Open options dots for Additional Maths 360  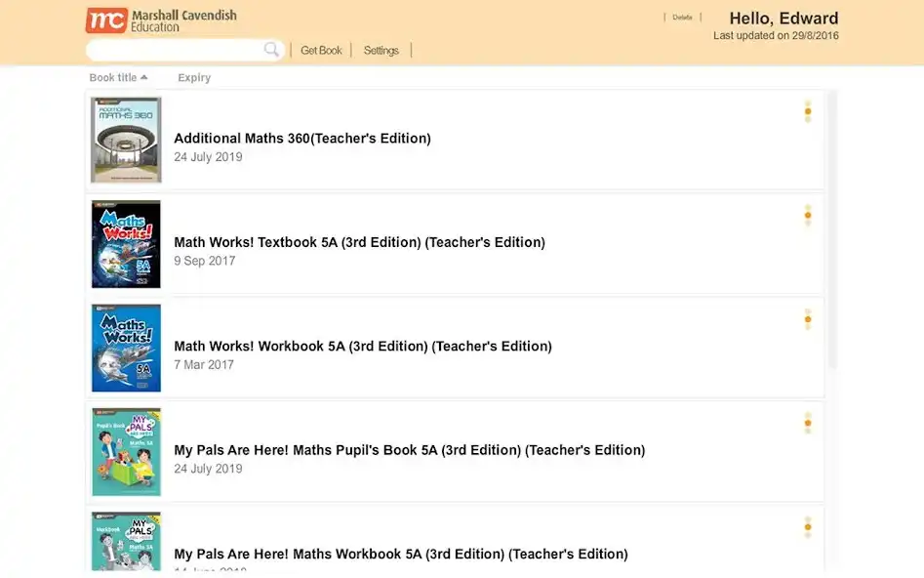tap(808, 111)
